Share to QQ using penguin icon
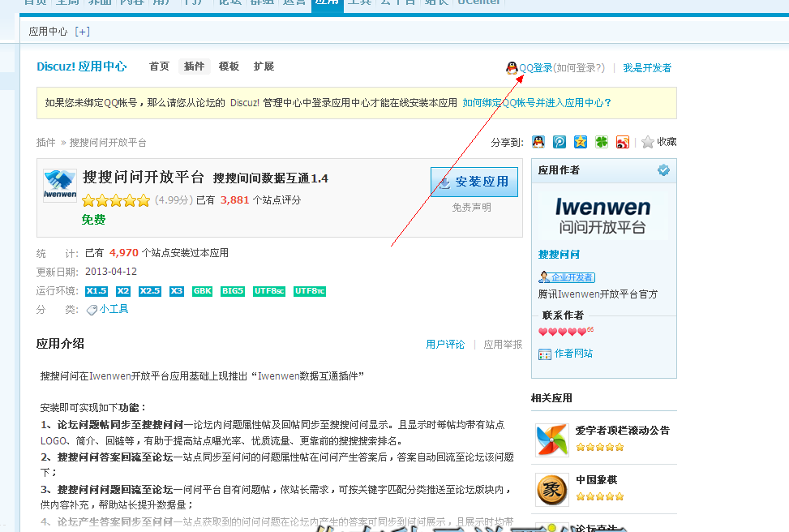 [538, 142]
